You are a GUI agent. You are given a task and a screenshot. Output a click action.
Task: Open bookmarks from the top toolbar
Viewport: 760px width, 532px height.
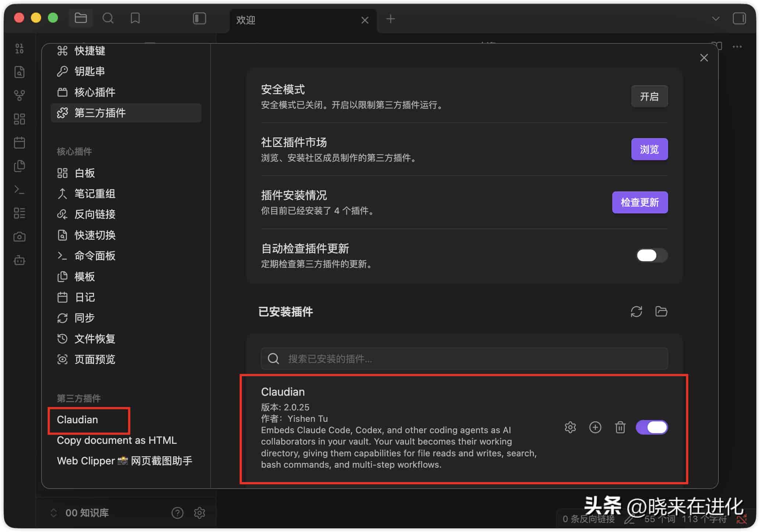click(135, 18)
